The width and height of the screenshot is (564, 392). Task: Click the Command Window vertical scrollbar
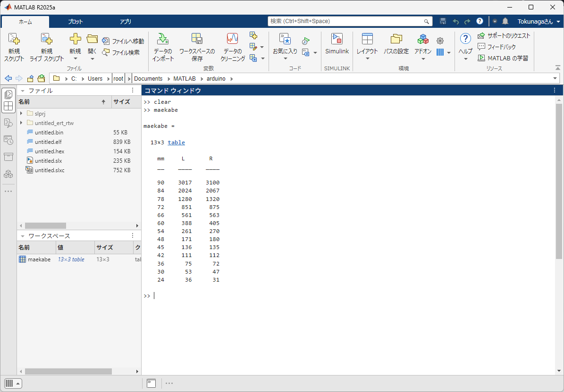click(x=559, y=182)
